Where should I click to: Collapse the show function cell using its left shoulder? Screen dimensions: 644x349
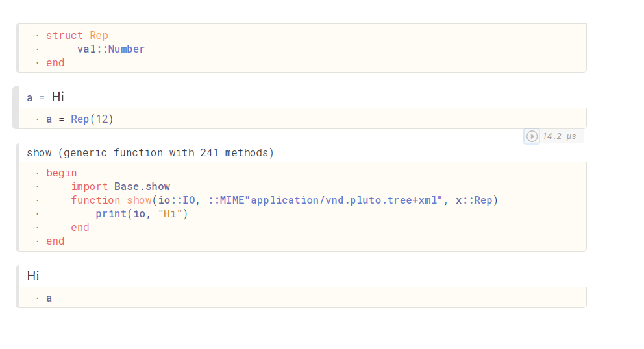(x=18, y=197)
